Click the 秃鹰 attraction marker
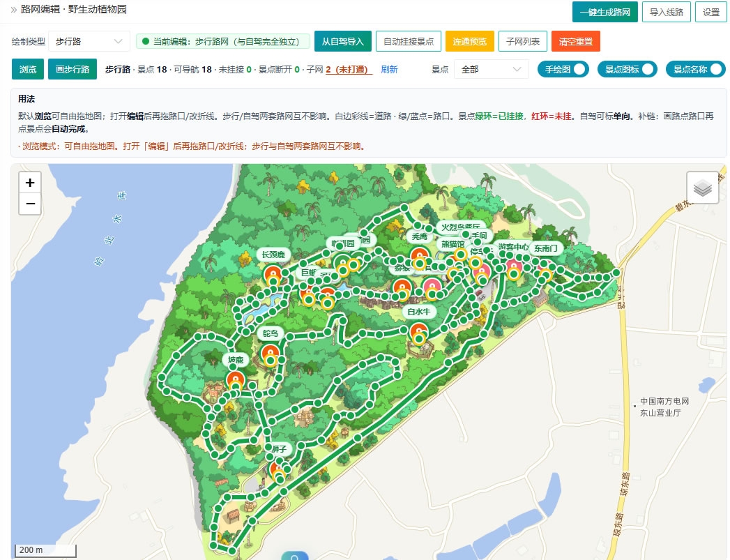 click(420, 257)
